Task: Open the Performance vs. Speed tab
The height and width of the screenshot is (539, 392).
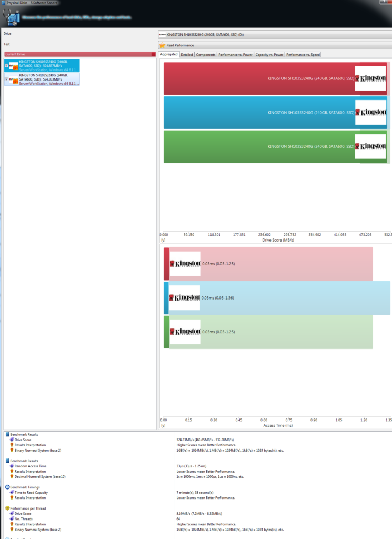Action: point(303,55)
